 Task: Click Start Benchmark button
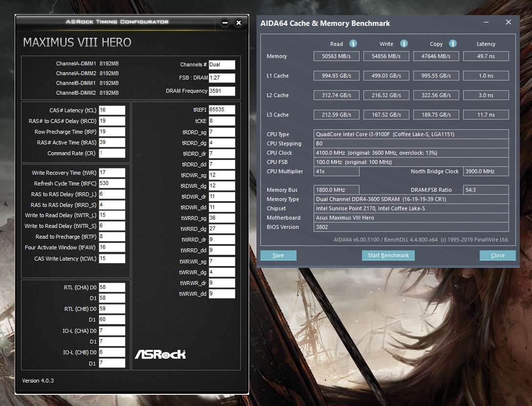(x=388, y=255)
